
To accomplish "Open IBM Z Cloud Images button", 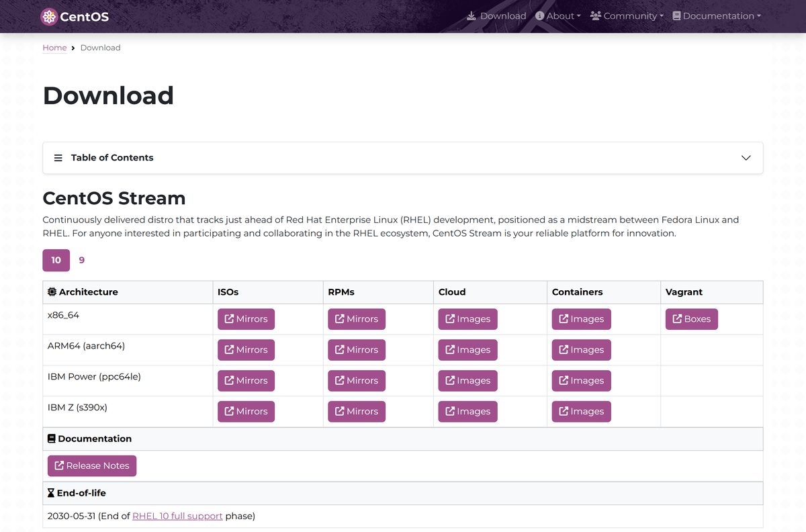I will point(468,412).
